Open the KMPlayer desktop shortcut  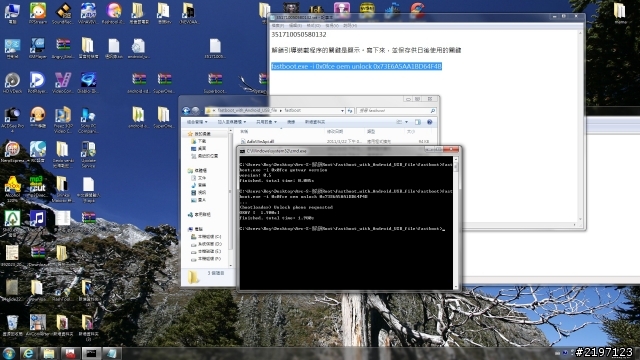click(x=38, y=48)
